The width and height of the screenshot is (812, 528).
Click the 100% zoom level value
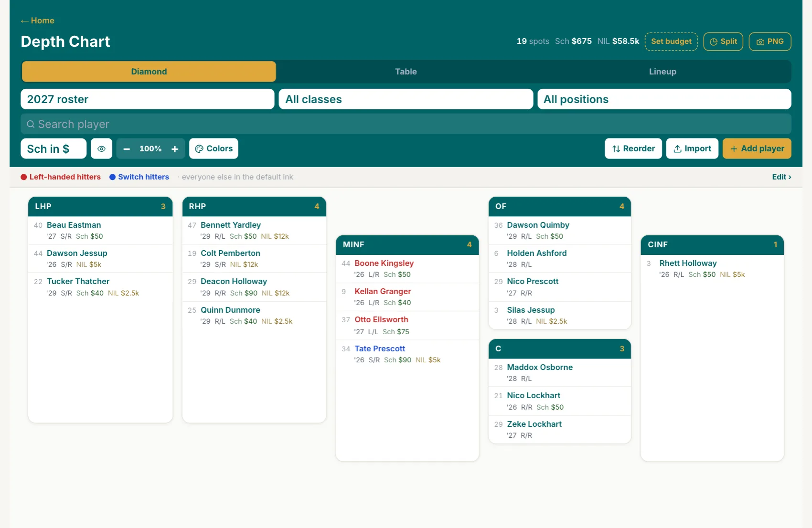pyautogui.click(x=150, y=149)
